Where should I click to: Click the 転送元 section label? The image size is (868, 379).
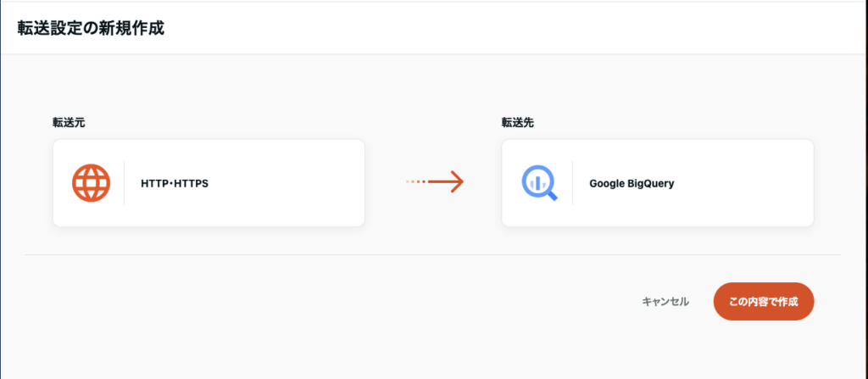(x=69, y=123)
